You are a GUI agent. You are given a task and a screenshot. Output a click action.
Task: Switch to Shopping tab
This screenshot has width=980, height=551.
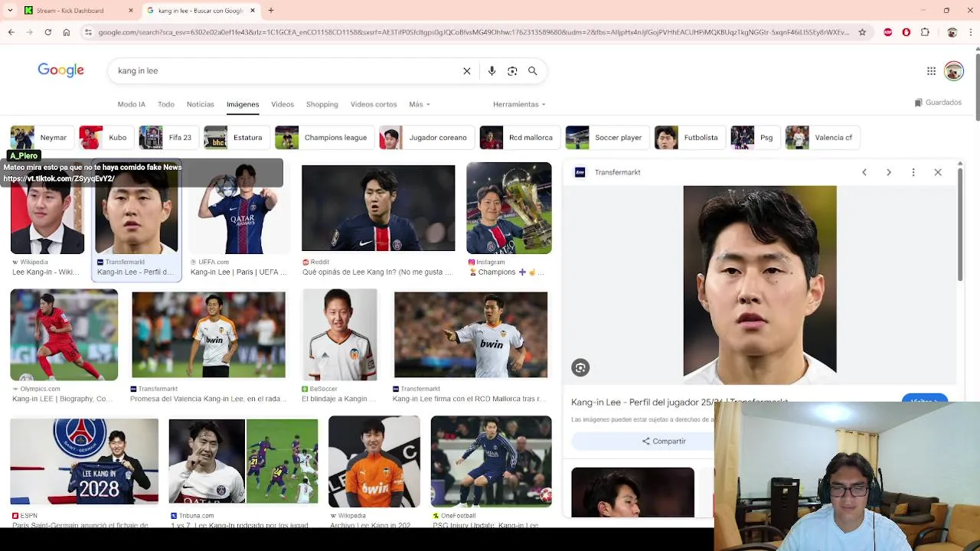pyautogui.click(x=322, y=104)
